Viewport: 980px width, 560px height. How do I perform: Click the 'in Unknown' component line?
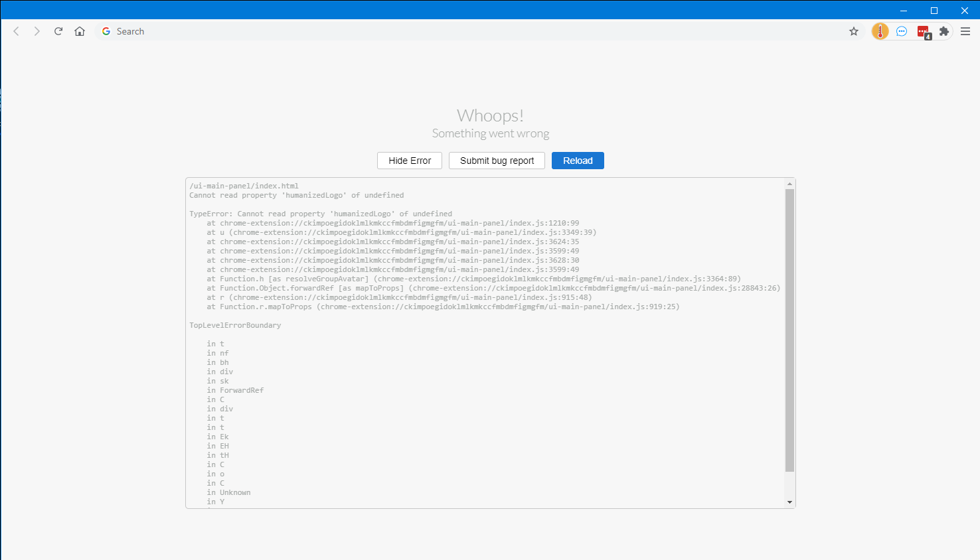[x=228, y=492]
